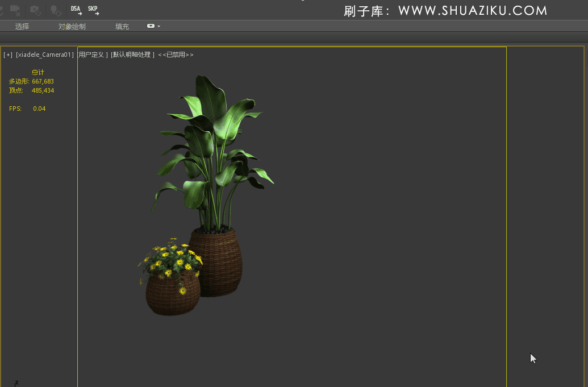The height and width of the screenshot is (387, 588).
Task: Click the FPS statistic value readout
Action: [39, 108]
